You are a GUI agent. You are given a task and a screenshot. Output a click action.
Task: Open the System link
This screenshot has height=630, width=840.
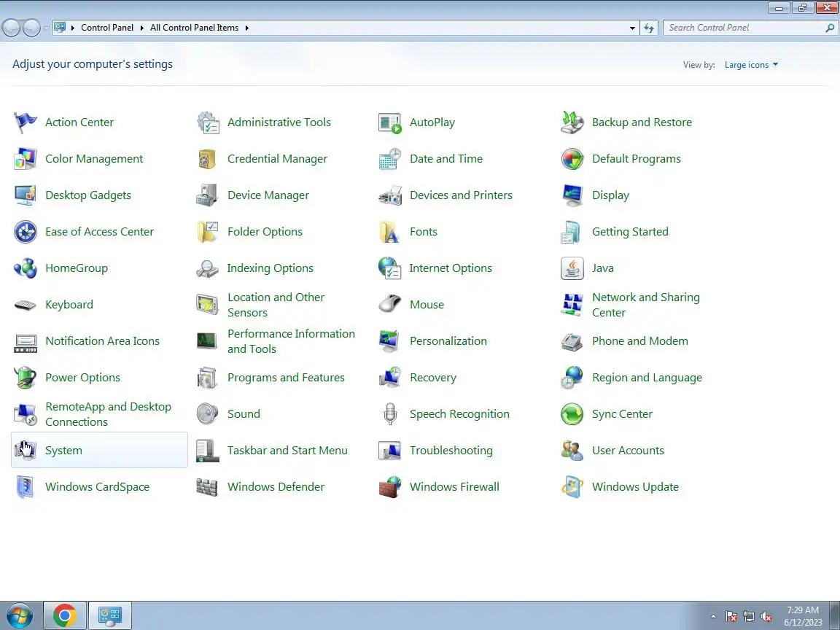point(63,451)
